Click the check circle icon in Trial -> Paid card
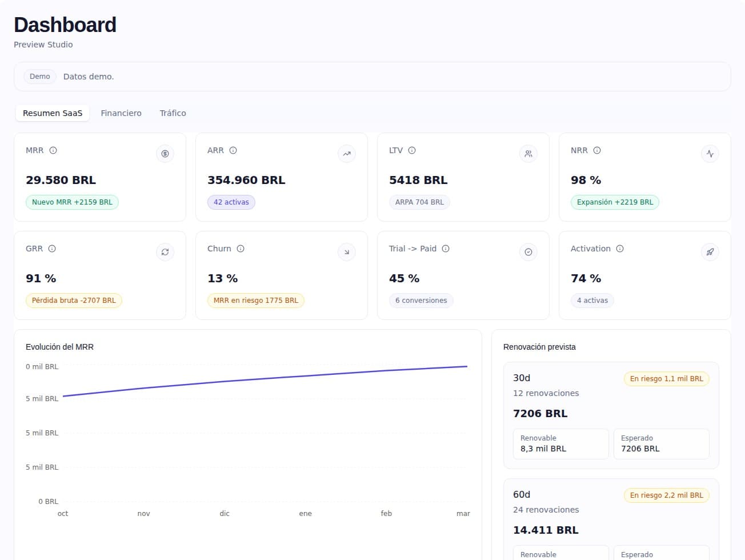Viewport: 745px width, 560px height. tap(528, 252)
